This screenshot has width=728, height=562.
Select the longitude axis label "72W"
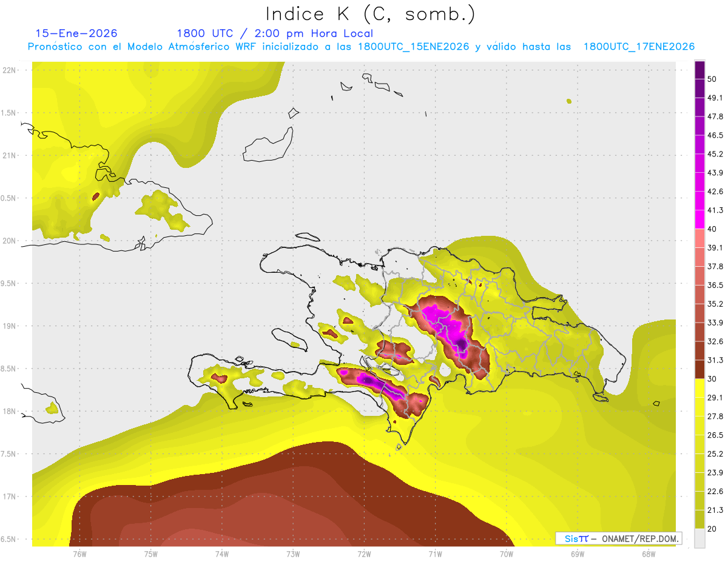click(364, 554)
